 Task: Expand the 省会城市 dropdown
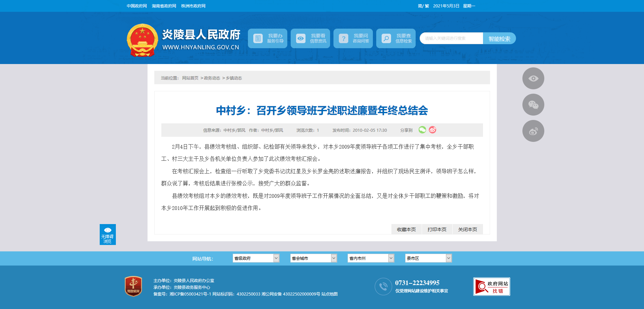pyautogui.click(x=313, y=258)
